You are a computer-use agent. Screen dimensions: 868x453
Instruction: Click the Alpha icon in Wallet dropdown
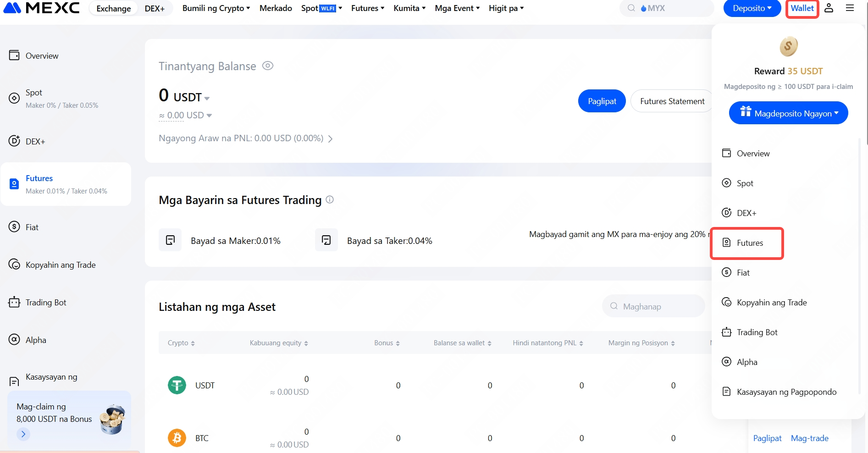pos(726,362)
